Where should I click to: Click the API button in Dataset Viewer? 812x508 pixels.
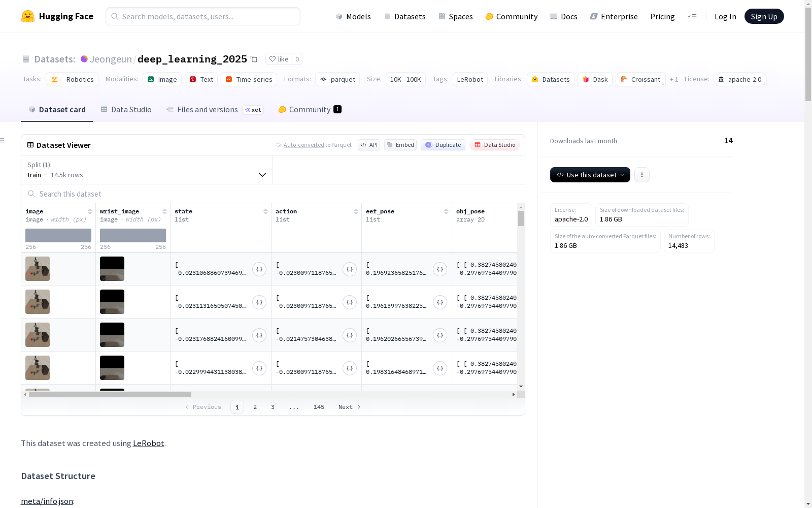point(369,145)
